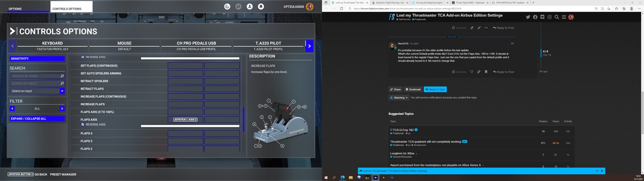644x181 pixels.
Task: Click Reply to Post under Neo4316's post
Action: click(x=503, y=72)
